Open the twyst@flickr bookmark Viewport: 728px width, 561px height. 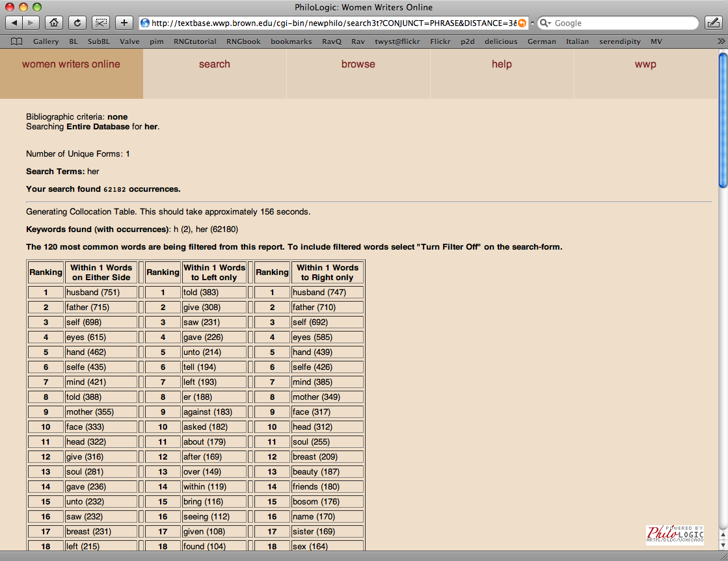pos(398,42)
